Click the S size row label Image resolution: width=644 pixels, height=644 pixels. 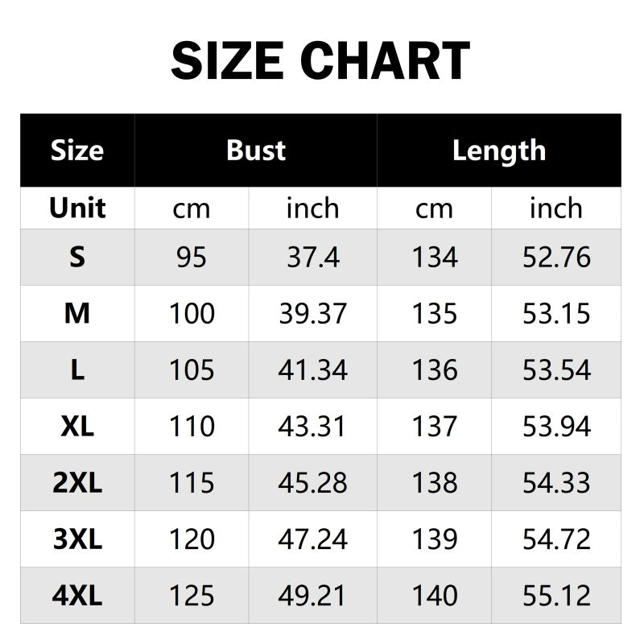click(77, 258)
